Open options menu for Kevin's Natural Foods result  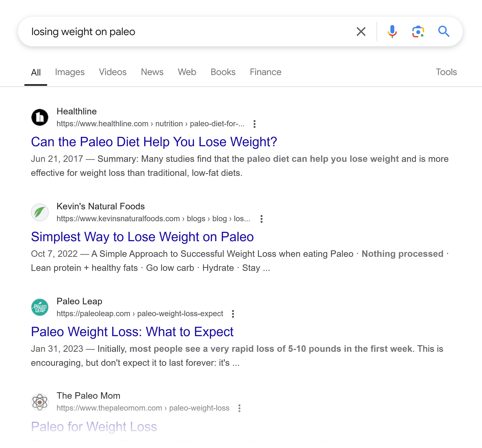click(x=262, y=219)
